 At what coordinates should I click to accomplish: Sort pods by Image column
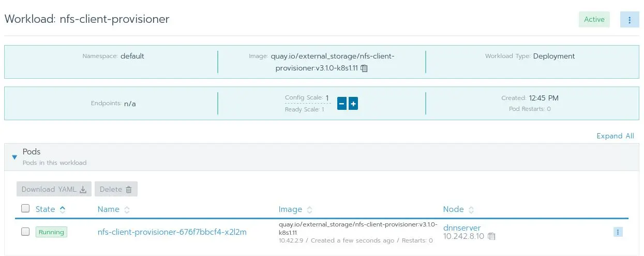pos(295,209)
